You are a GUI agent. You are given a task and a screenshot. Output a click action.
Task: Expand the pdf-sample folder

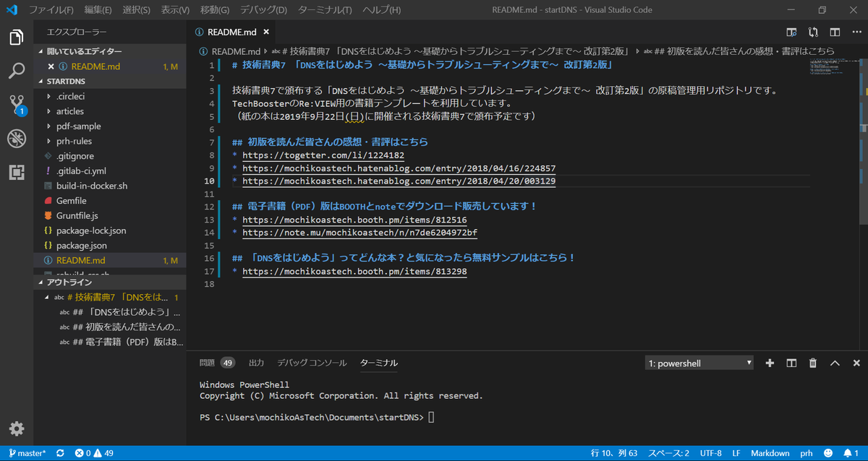pos(110,126)
